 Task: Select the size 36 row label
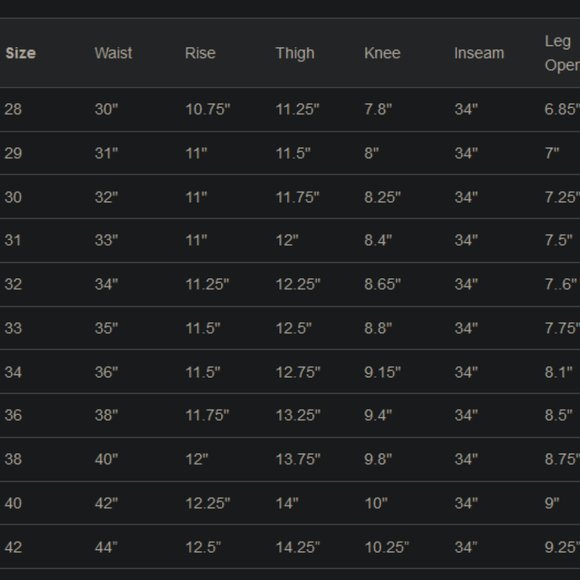(x=13, y=415)
